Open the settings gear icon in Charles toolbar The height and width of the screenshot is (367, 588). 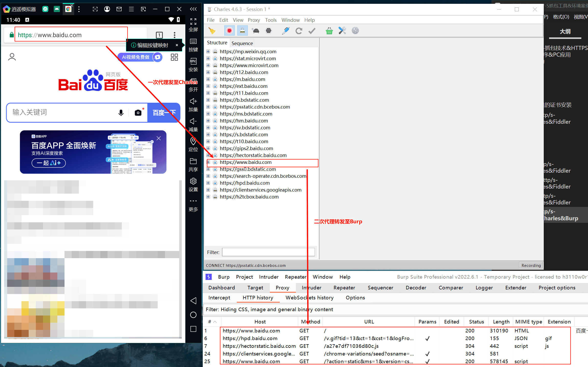(355, 31)
